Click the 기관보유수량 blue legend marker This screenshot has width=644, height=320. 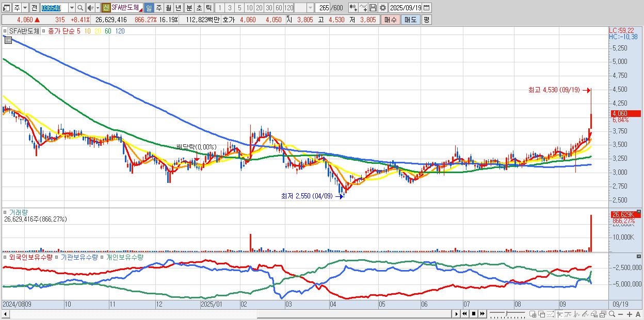pos(57,257)
